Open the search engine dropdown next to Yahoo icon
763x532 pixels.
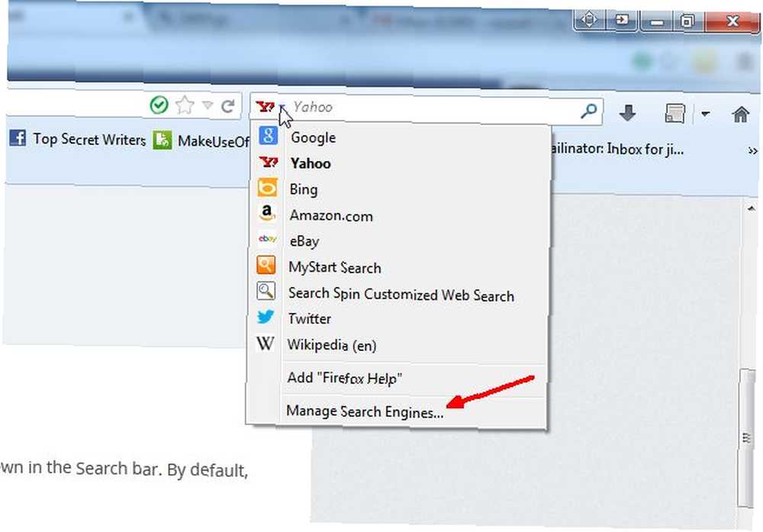coord(283,107)
